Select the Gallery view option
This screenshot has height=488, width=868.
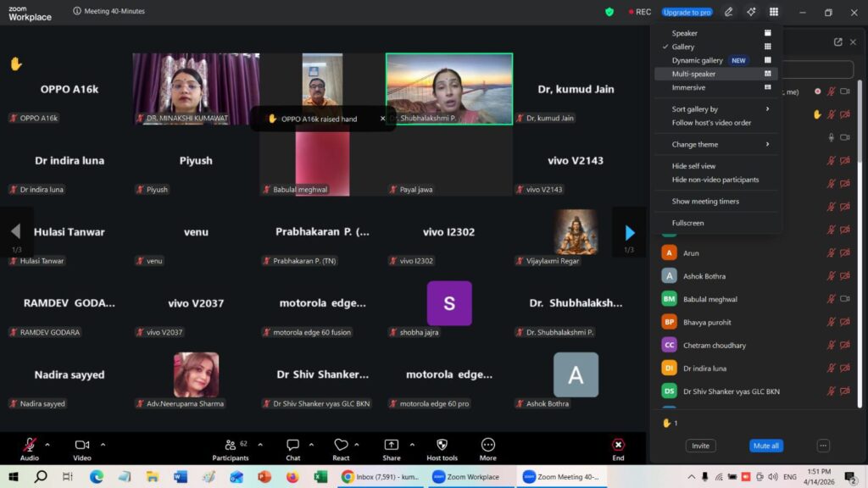click(683, 47)
